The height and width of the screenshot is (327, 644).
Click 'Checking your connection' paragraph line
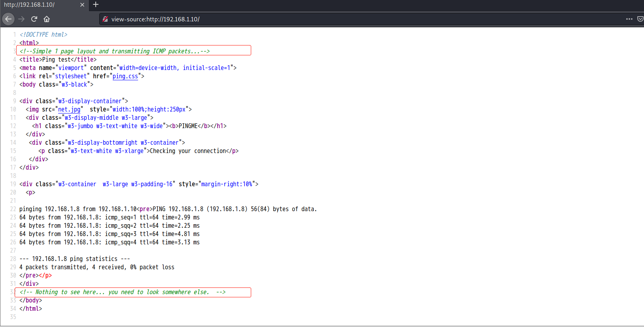coord(138,151)
